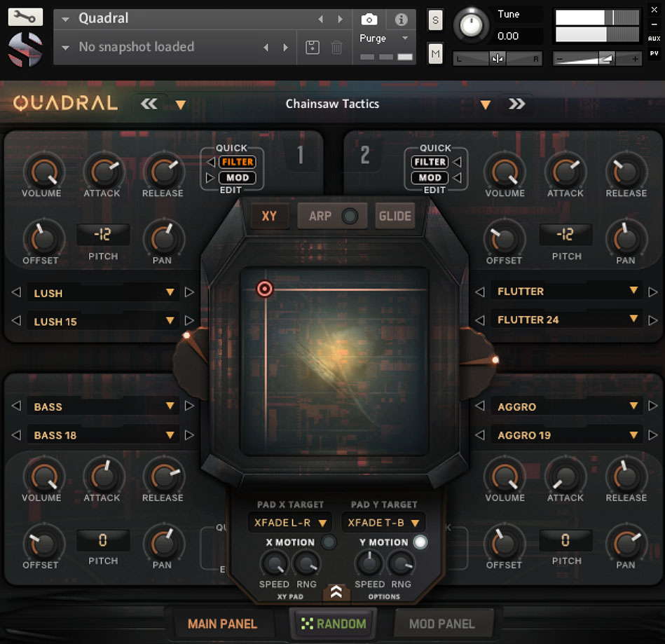Delete snapshot with the trash icon
The image size is (665, 644).
pyautogui.click(x=337, y=47)
